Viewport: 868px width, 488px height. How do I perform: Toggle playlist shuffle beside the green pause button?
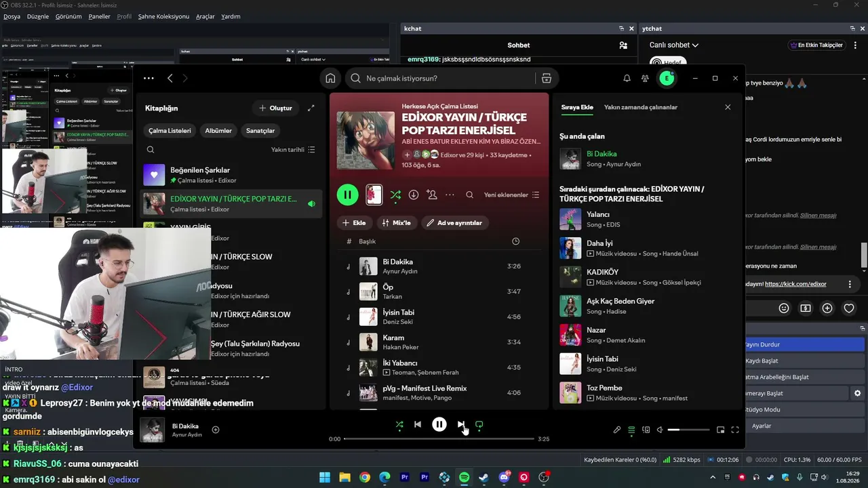coord(395,195)
